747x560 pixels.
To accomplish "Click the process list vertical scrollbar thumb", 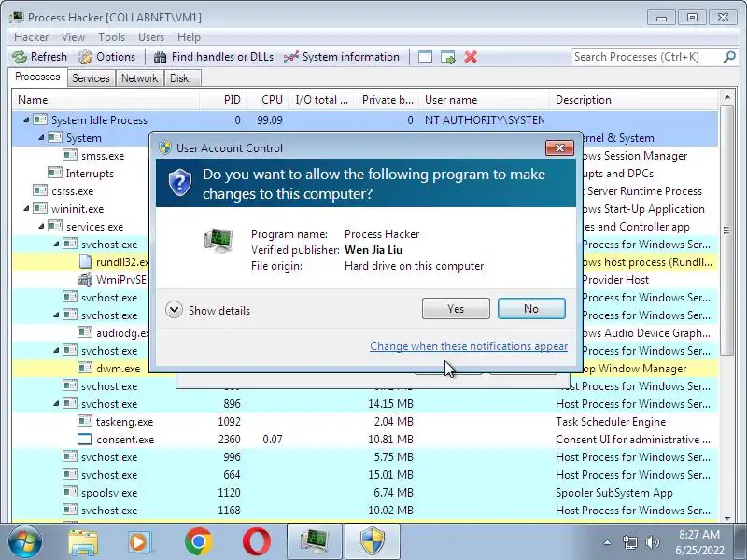I will tap(726, 230).
